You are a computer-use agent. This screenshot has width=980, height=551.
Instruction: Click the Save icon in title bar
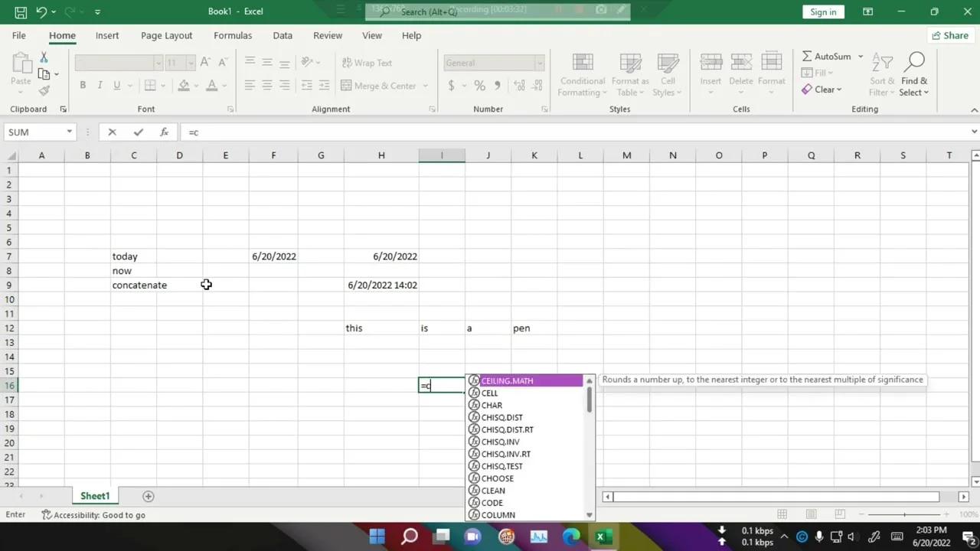21,12
